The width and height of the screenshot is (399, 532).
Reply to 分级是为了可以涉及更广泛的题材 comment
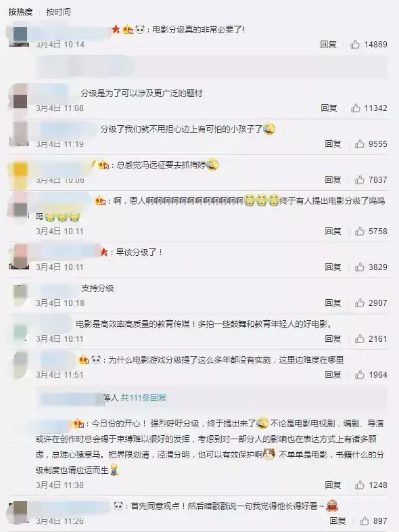tap(329, 108)
